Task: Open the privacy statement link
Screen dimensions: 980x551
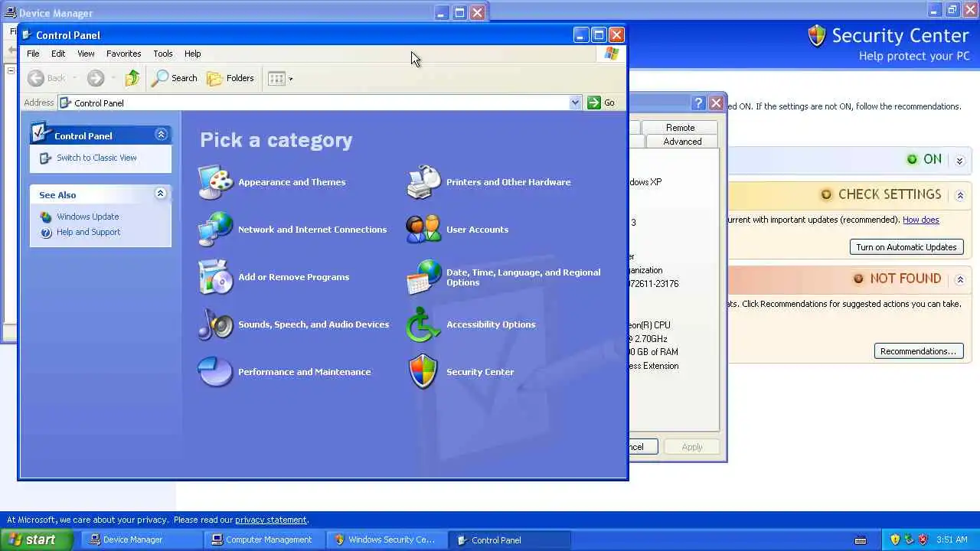Action: tap(271, 520)
